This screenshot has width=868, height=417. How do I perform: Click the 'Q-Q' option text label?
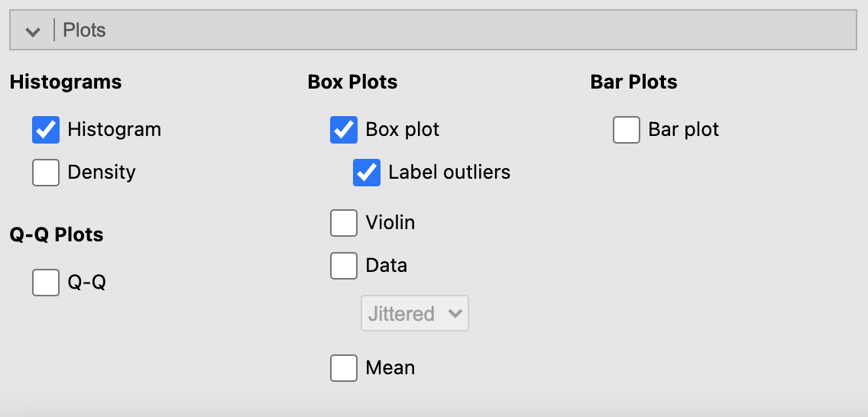pos(86,283)
